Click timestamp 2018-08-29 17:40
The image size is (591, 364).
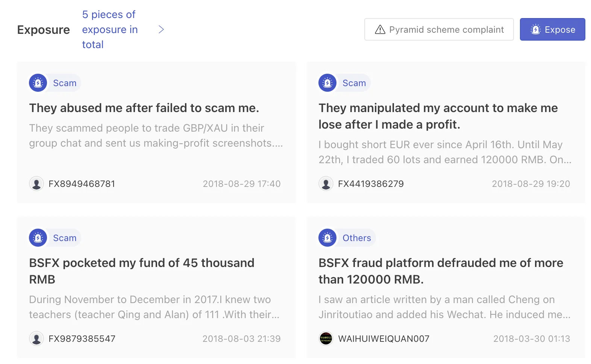click(242, 184)
